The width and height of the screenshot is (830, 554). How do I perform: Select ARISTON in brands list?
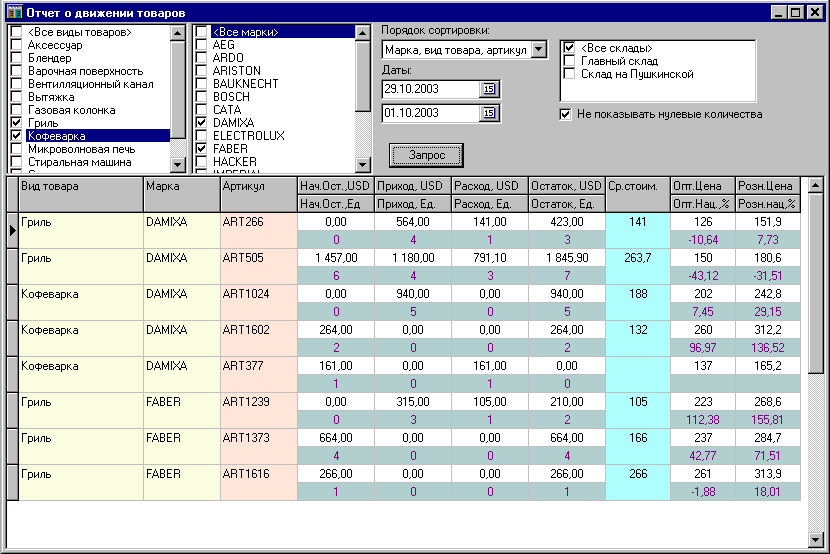coord(237,71)
